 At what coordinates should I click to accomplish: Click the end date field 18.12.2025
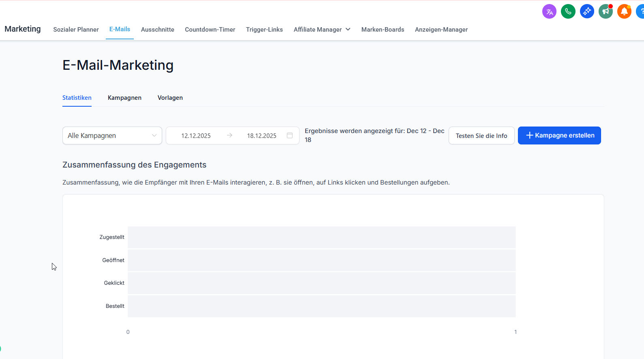(261, 136)
